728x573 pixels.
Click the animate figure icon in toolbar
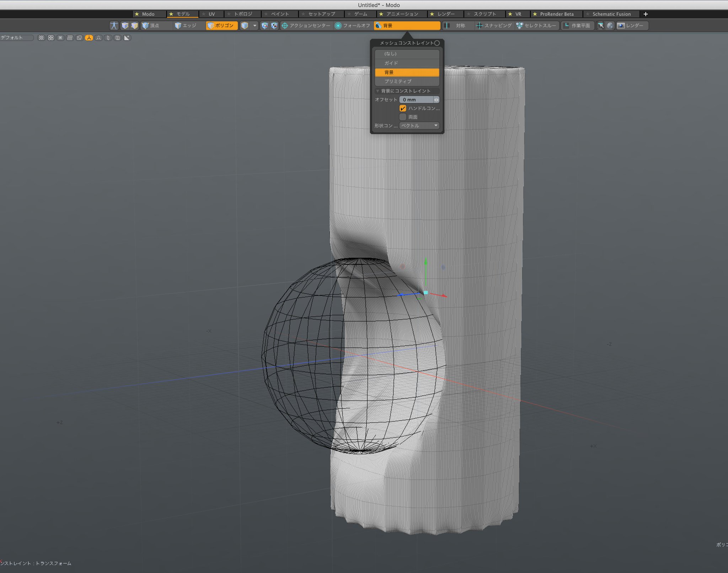114,26
